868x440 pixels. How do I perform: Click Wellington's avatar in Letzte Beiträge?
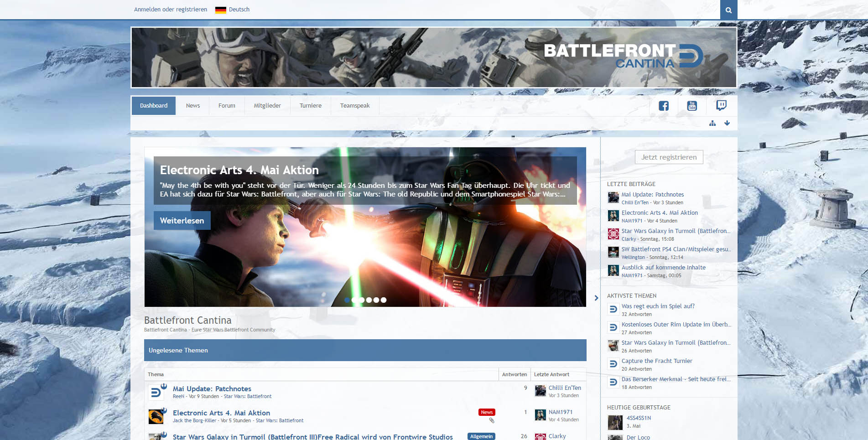[x=613, y=252]
